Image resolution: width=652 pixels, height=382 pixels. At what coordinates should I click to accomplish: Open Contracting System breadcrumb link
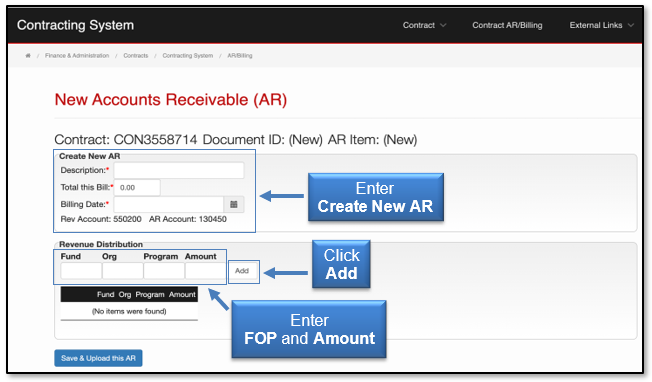click(188, 56)
